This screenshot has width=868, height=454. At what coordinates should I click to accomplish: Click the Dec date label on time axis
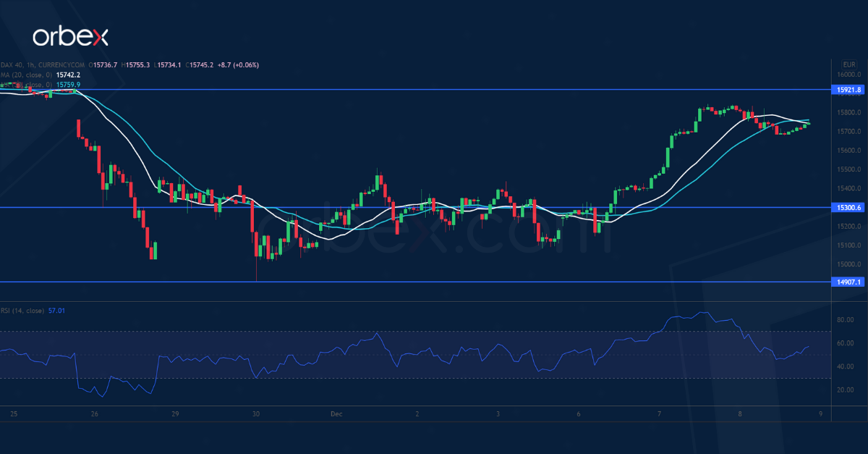336,413
